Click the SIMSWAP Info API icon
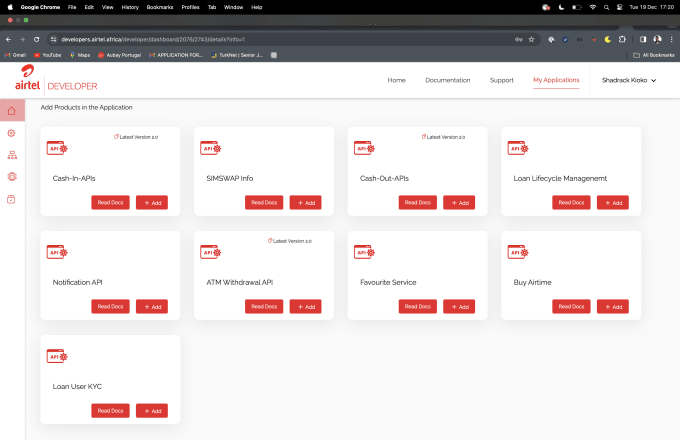680x440 pixels. click(x=210, y=148)
